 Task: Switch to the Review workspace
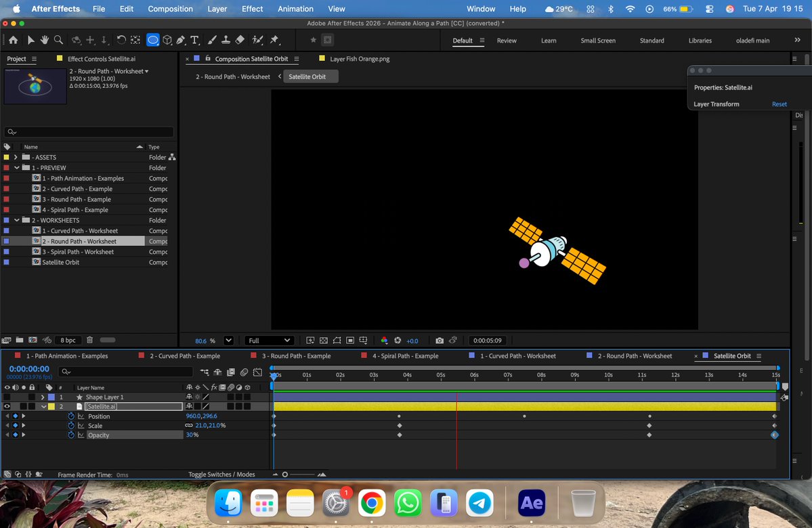[x=507, y=41]
